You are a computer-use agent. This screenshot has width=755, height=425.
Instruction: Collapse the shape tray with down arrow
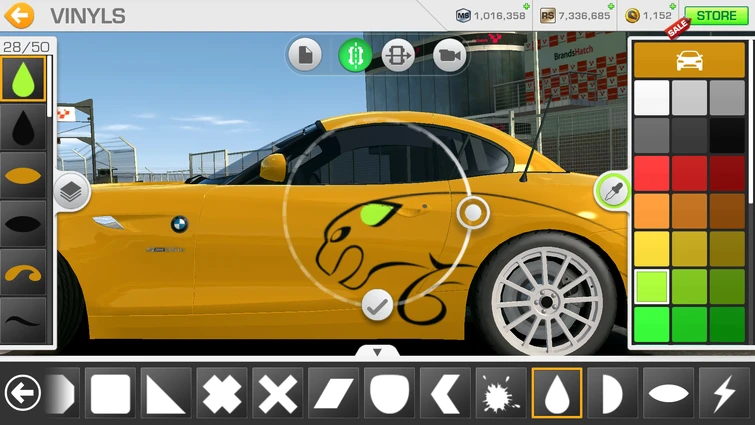point(378,352)
